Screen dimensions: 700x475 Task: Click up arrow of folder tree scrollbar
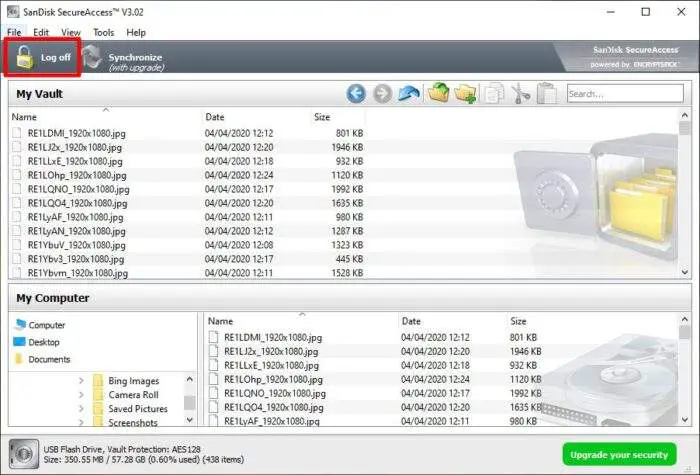[x=189, y=379]
